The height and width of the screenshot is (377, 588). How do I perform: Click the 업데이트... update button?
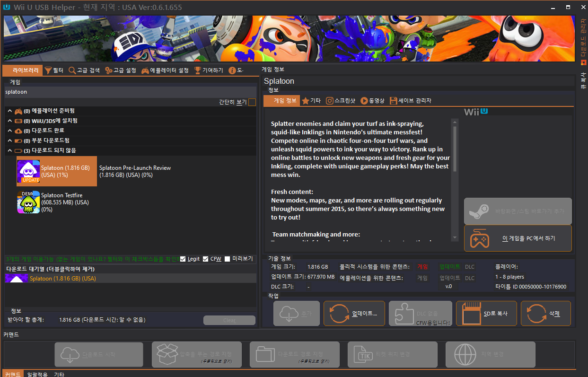tap(354, 314)
